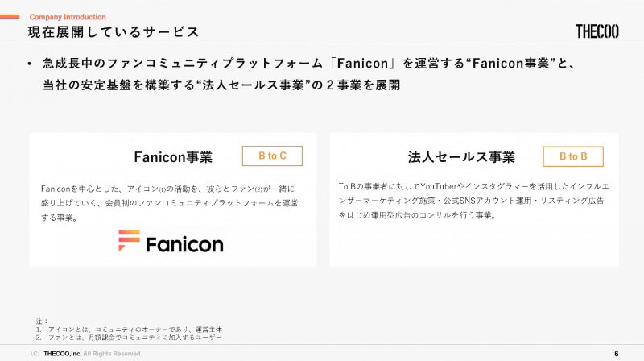The image size is (644, 361).
Task: Click the Fanicon事業 description paragraph
Action: tap(169, 202)
